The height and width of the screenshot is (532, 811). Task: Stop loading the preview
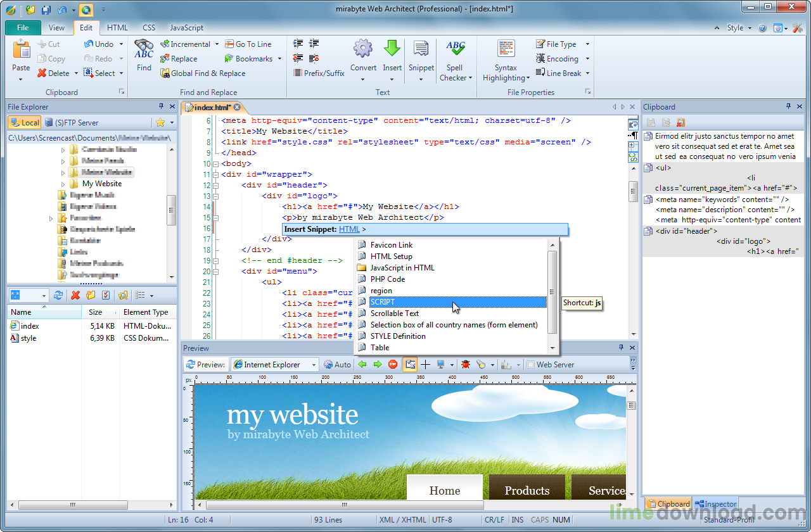pyautogui.click(x=393, y=364)
